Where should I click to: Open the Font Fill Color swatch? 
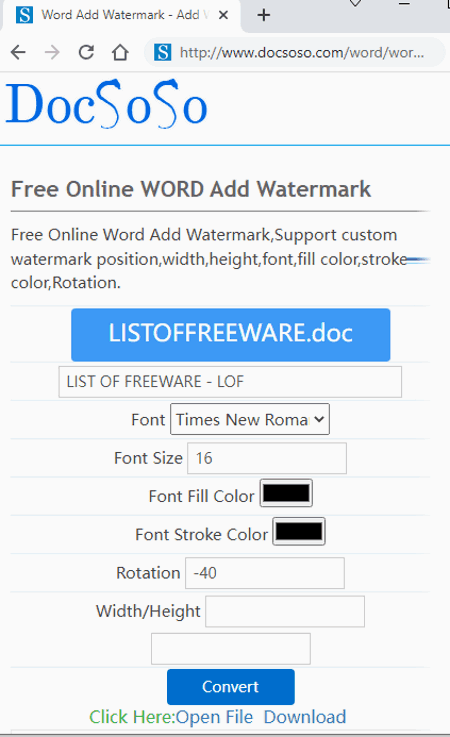[x=286, y=493]
